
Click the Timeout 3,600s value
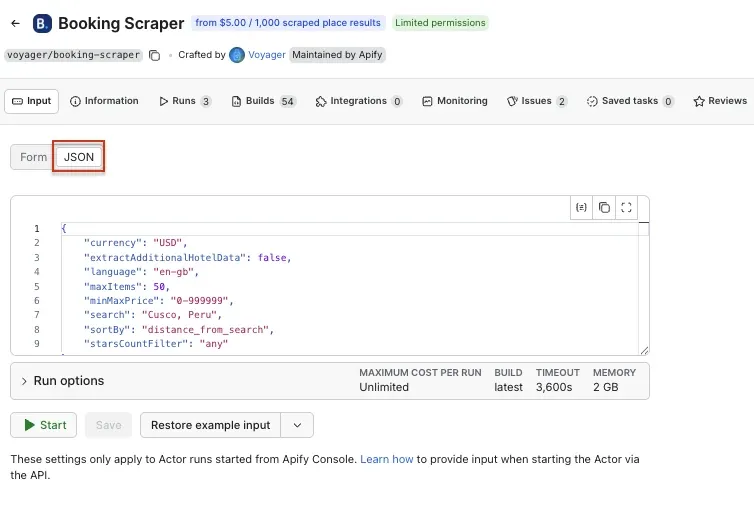pos(554,387)
